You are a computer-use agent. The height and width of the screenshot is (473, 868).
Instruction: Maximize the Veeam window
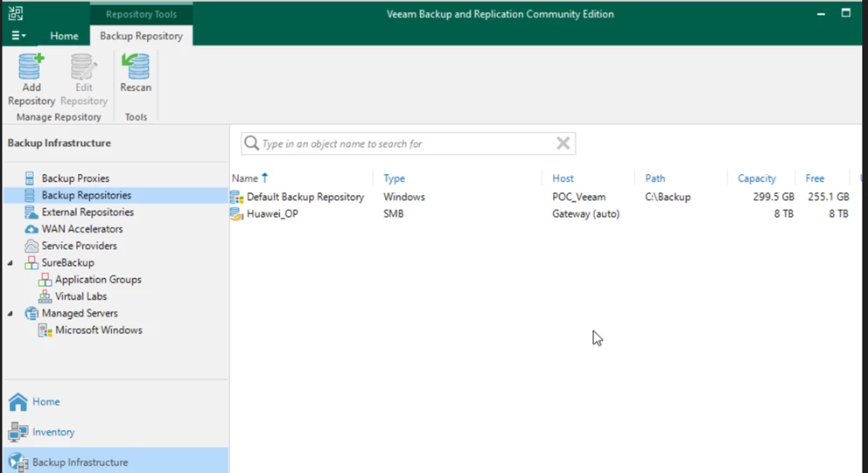point(846,13)
